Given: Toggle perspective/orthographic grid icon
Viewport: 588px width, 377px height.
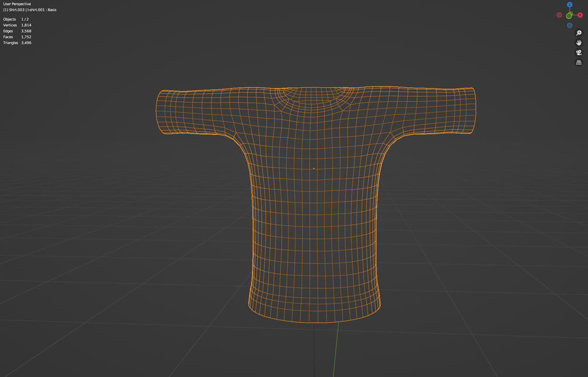Looking at the screenshot, I should click(x=579, y=62).
